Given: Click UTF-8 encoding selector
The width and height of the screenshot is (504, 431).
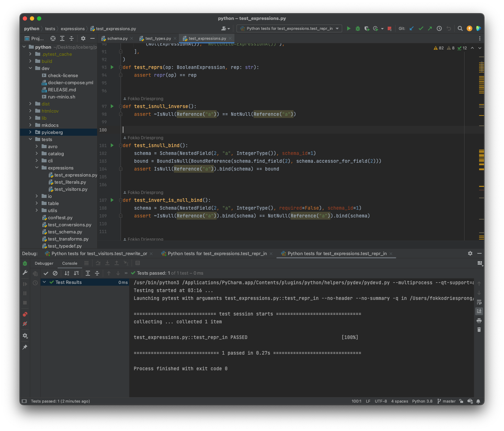Looking at the screenshot, I should [x=381, y=401].
